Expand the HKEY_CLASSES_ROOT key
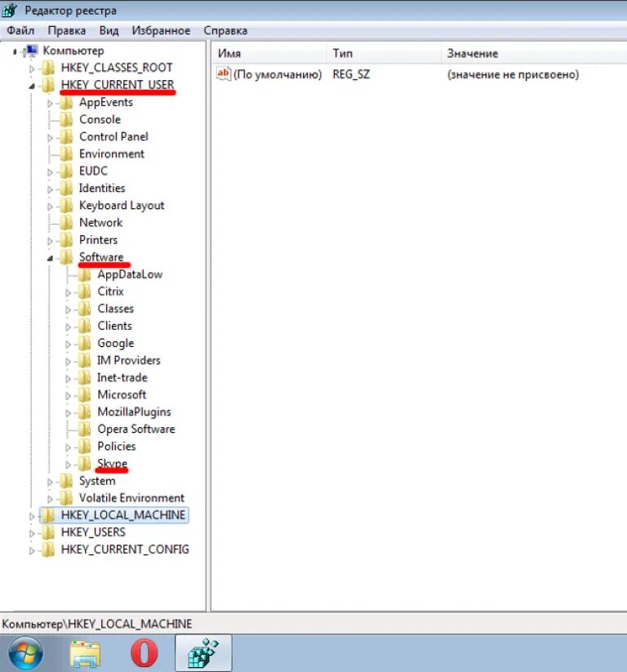 (x=32, y=69)
